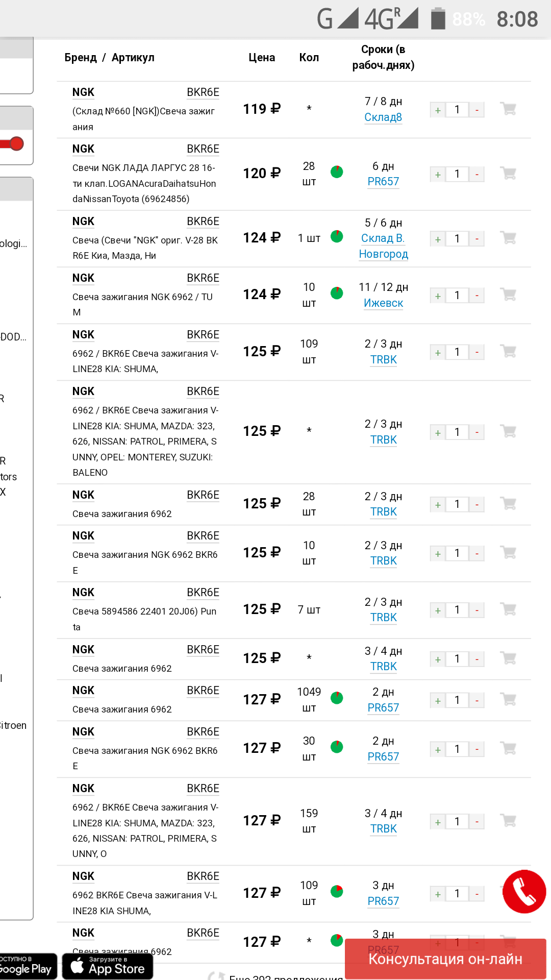
Task: Click minus for 125 ₽ 7 шт offer
Action: [477, 610]
